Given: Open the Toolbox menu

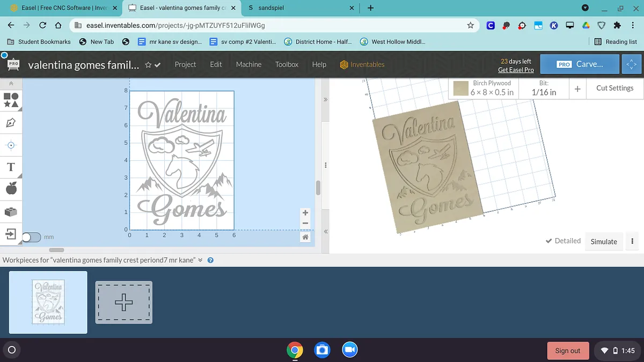Looking at the screenshot, I should point(287,64).
